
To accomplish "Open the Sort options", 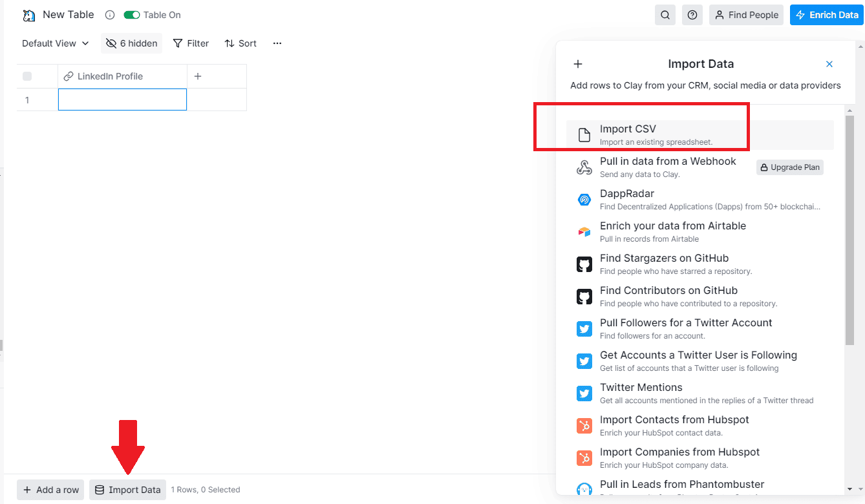I will coord(240,43).
